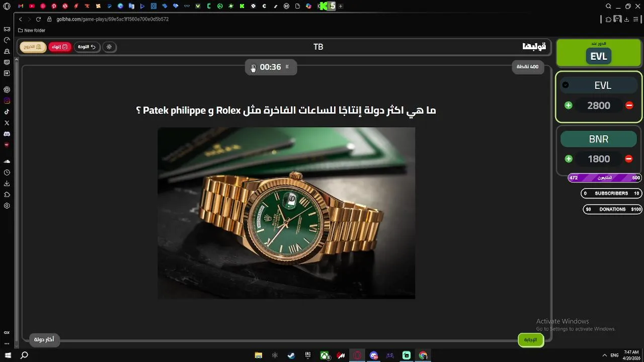Click the قولبها site logo
The height and width of the screenshot is (362, 644).
click(x=534, y=47)
